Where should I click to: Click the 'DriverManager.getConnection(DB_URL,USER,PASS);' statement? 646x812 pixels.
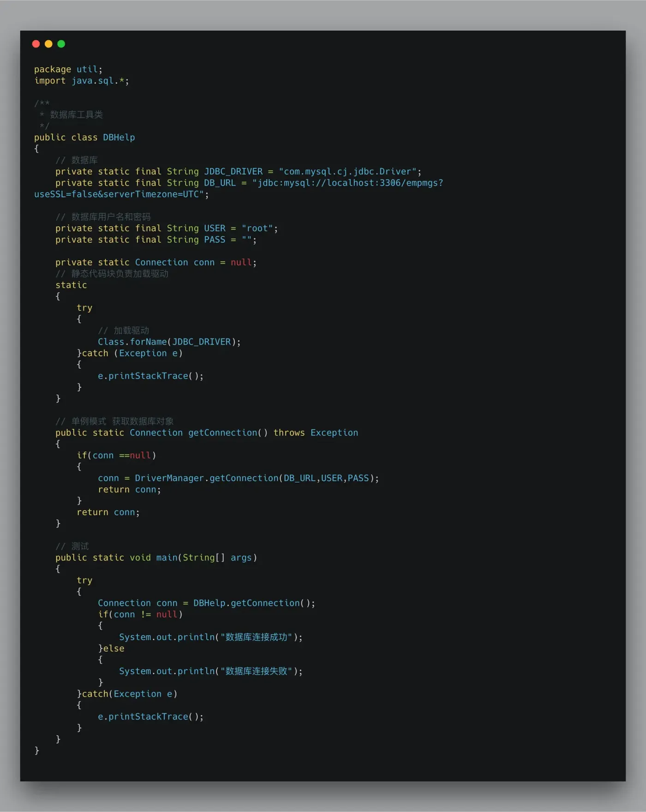click(257, 478)
